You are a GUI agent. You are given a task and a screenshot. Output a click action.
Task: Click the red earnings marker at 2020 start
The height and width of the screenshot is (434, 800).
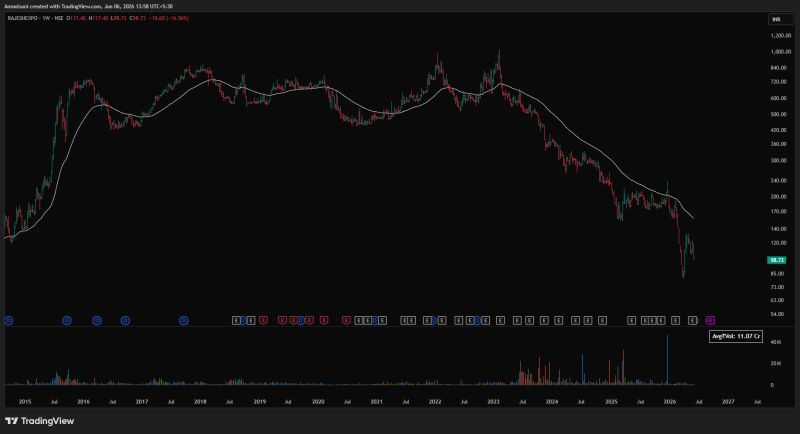tap(323, 320)
